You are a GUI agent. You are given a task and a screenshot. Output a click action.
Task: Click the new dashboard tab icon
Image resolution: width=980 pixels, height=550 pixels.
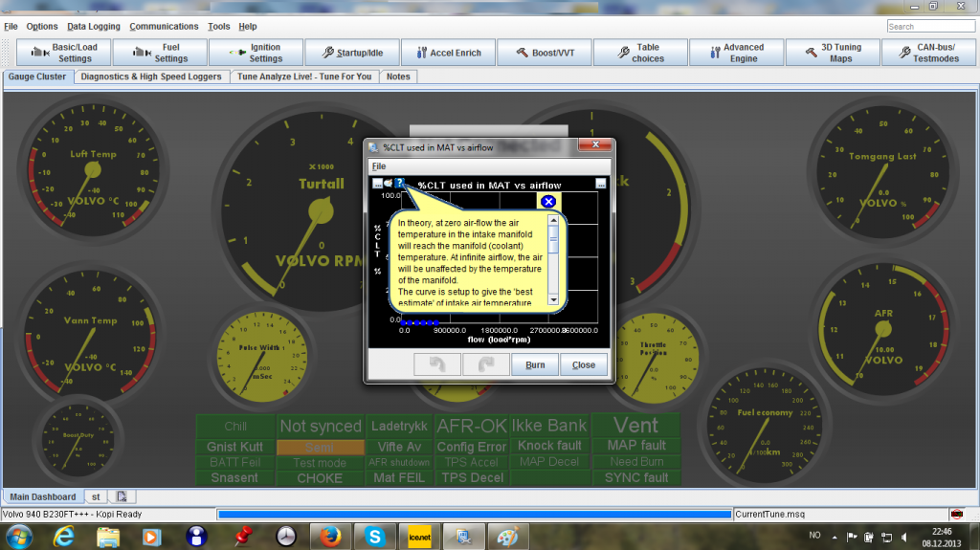click(x=122, y=496)
